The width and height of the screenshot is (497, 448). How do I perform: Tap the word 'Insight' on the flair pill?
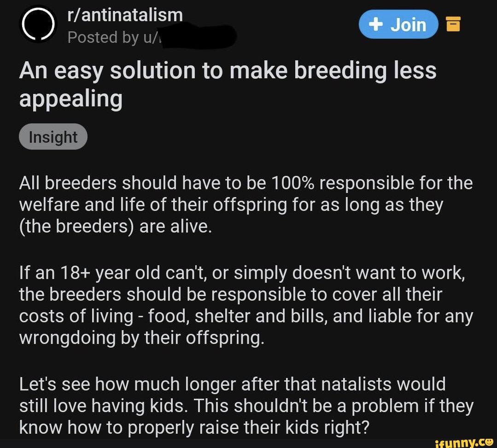[x=53, y=136]
